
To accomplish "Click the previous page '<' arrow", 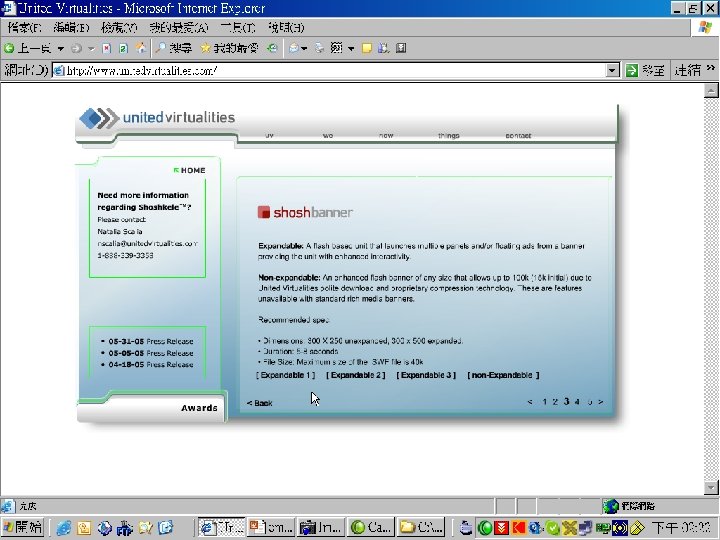I will (530, 402).
